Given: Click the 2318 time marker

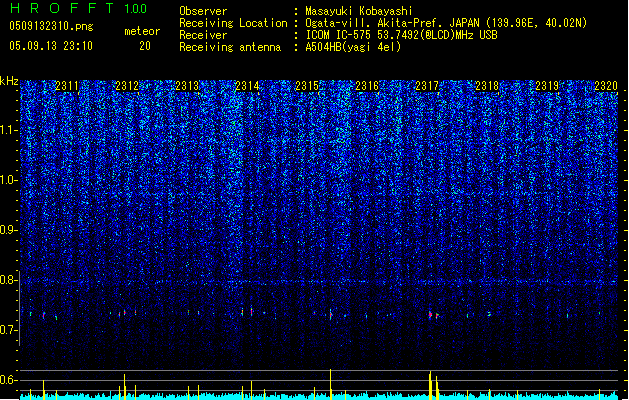Looking at the screenshot, I should coord(487,86).
